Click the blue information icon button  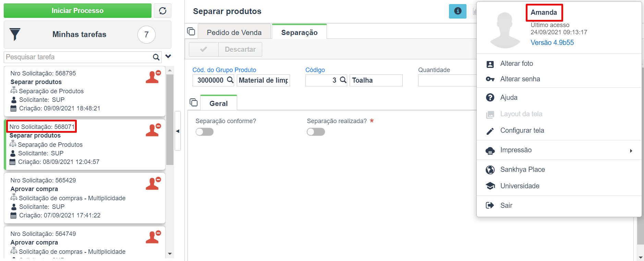[458, 11]
